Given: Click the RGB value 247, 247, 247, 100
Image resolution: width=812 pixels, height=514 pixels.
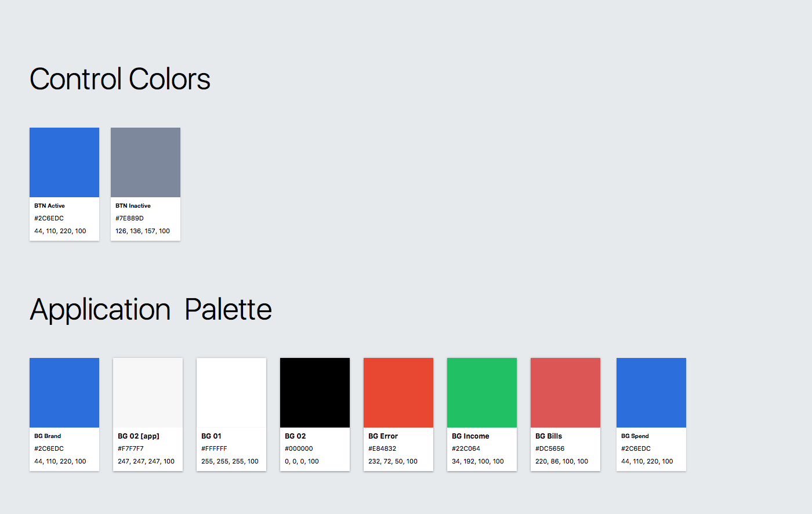Looking at the screenshot, I should click(x=146, y=462).
